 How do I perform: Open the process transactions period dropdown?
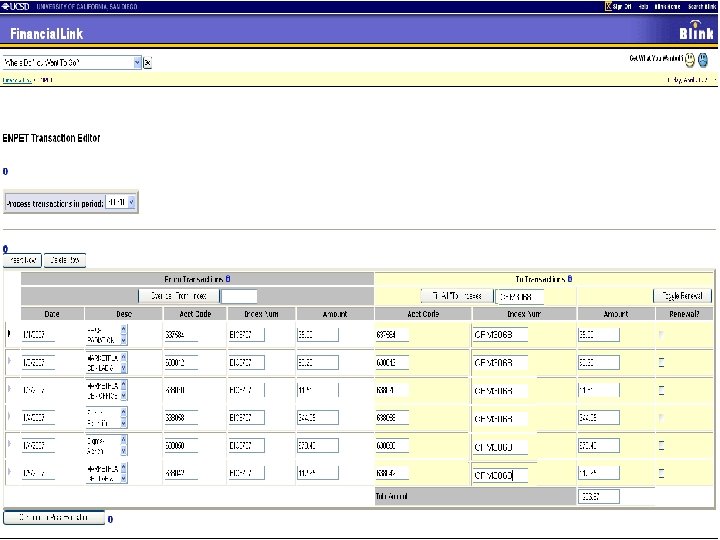132,203
